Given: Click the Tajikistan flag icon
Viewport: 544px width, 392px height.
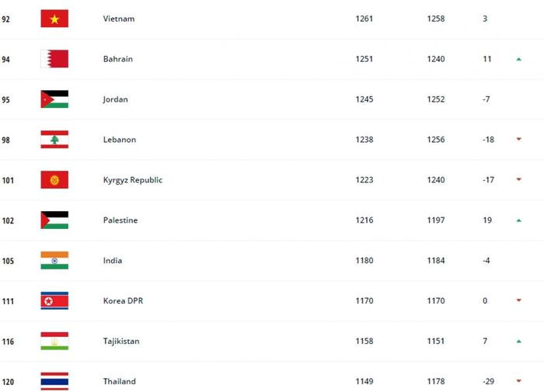Looking at the screenshot, I should [54, 342].
